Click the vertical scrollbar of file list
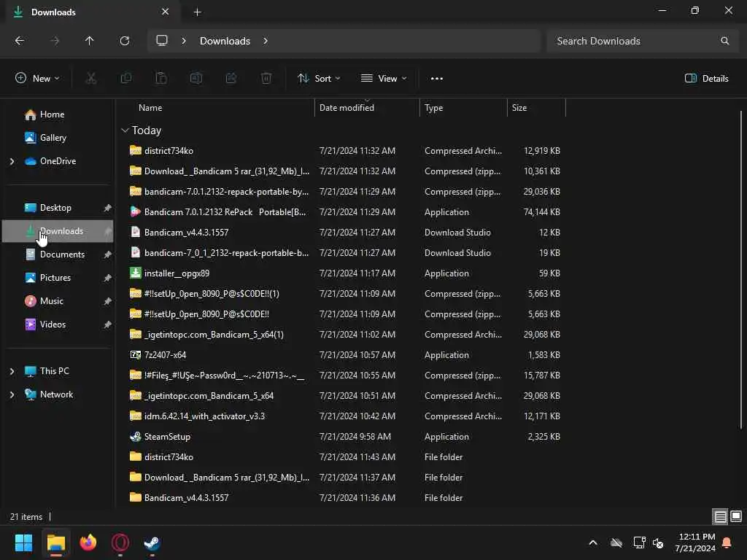This screenshot has height=560, width=747. coord(741,269)
